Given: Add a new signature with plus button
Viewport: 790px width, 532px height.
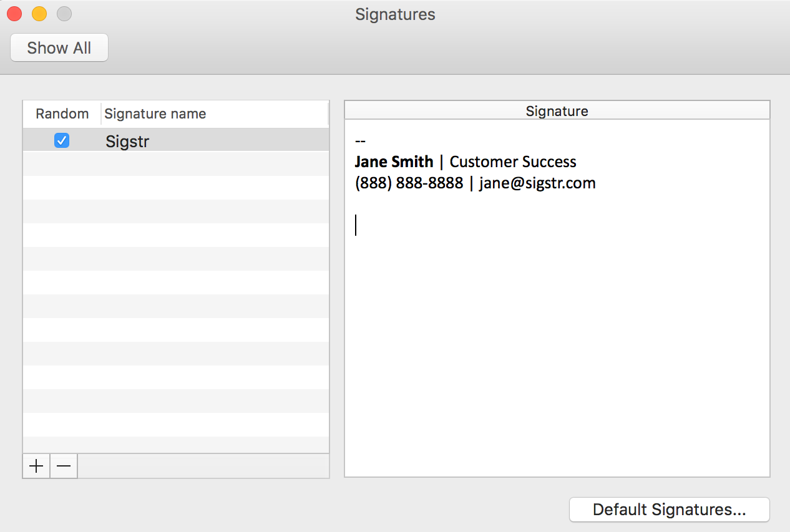Looking at the screenshot, I should 36,466.
